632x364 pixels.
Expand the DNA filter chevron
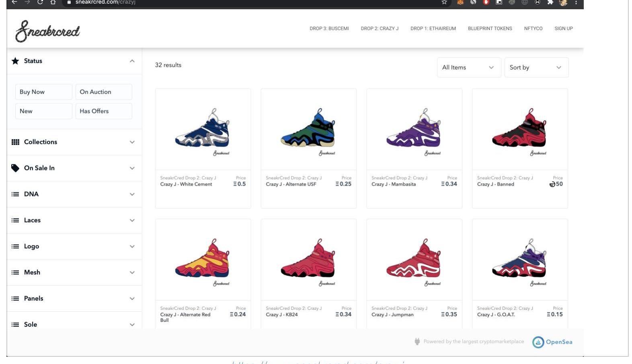click(132, 194)
